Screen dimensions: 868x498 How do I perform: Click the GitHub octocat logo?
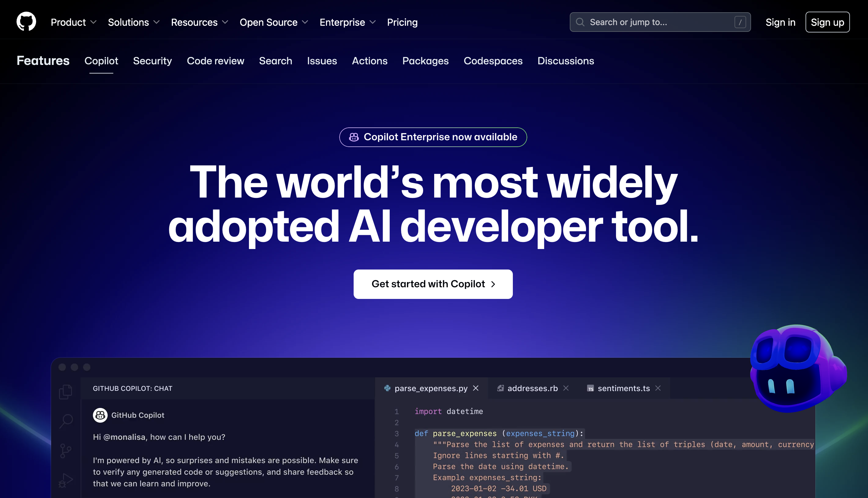26,21
